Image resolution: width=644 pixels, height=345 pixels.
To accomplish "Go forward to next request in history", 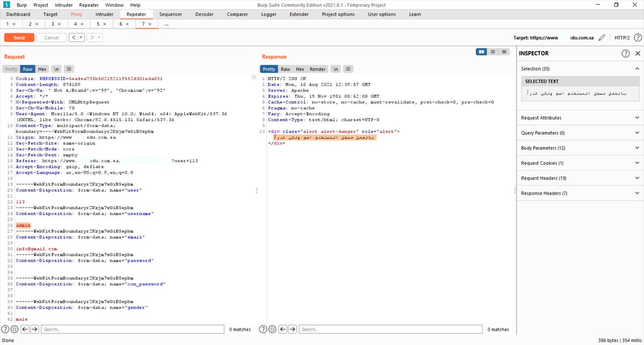I will pyautogui.click(x=92, y=38).
